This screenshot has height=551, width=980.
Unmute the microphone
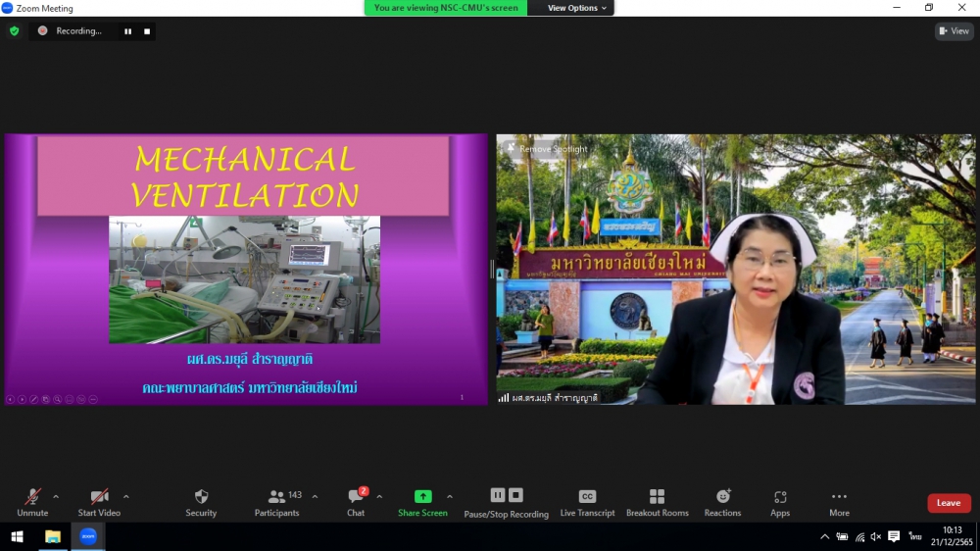32,497
